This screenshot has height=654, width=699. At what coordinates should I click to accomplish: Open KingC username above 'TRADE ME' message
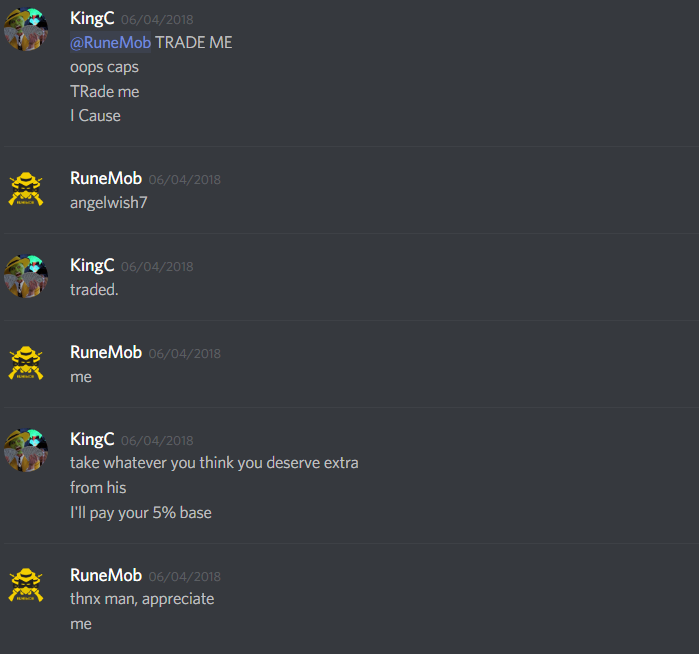point(92,18)
